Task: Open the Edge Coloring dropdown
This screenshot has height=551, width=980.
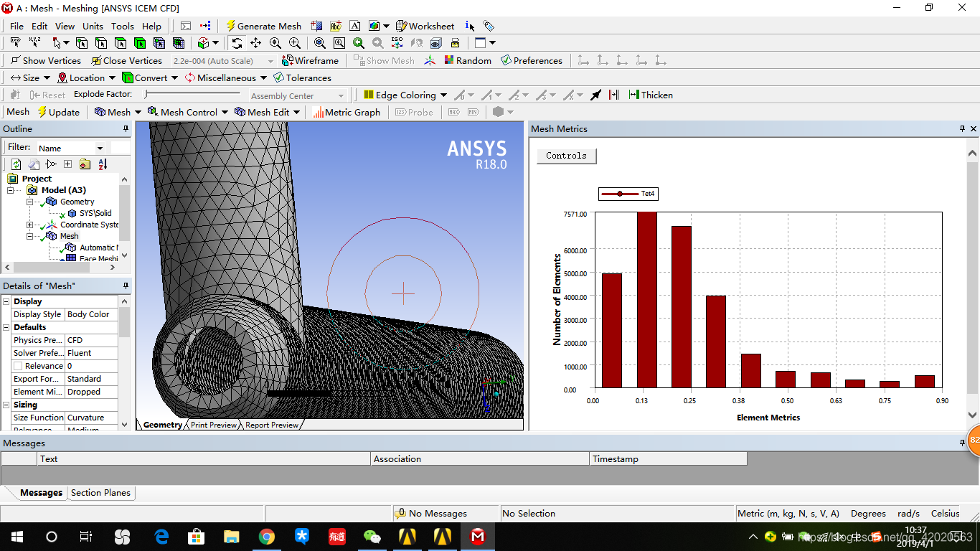Action: 405,95
